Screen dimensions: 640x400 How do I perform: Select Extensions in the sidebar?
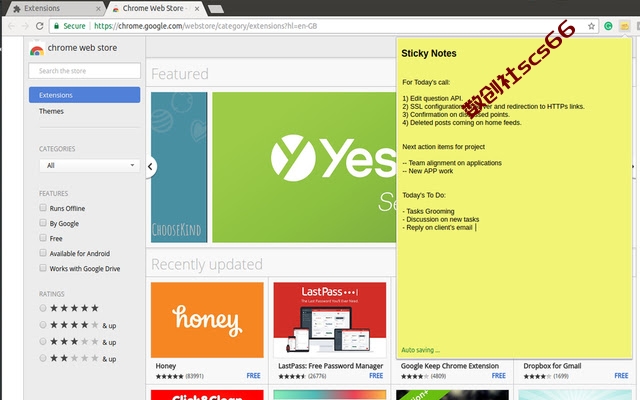coord(84,95)
